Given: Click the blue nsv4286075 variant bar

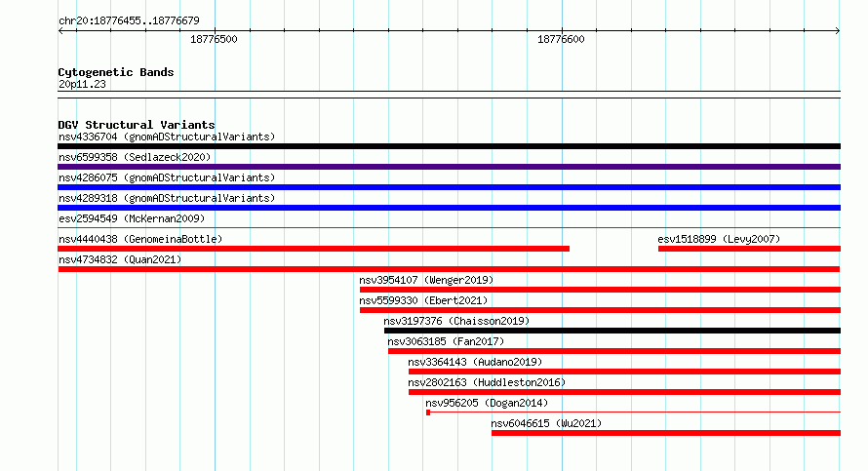Looking at the screenshot, I should click(x=449, y=187).
